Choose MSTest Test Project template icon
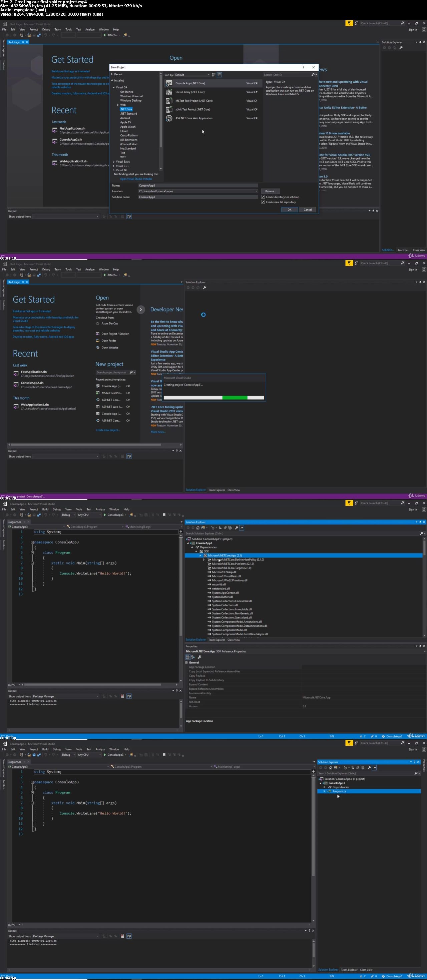Viewport: 427px width, 980px height. tap(169, 100)
